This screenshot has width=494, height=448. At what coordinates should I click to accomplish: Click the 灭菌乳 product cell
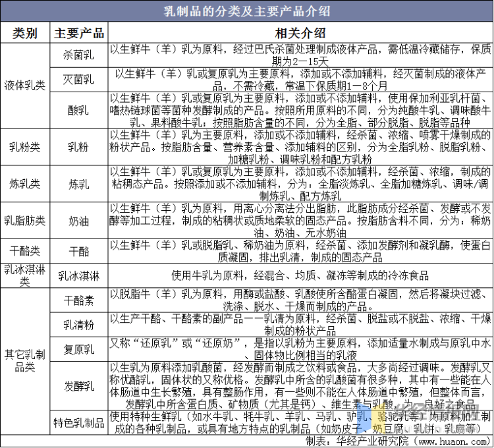pos(79,80)
